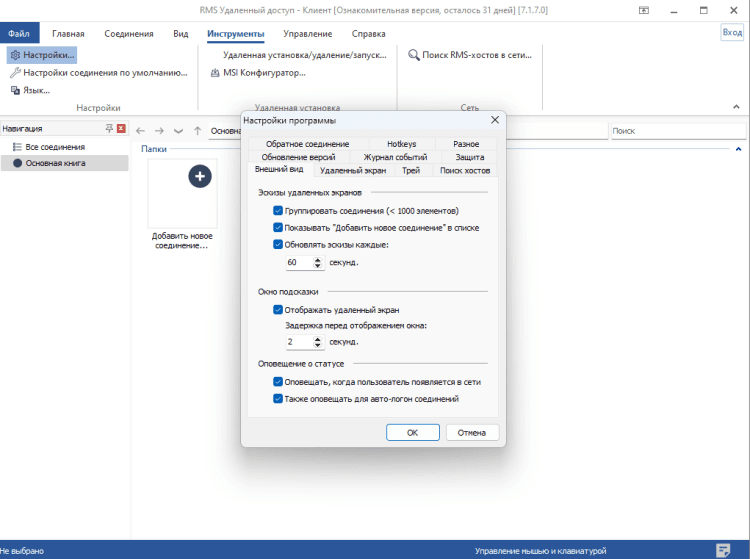Open the Трей settings tab

click(x=411, y=170)
